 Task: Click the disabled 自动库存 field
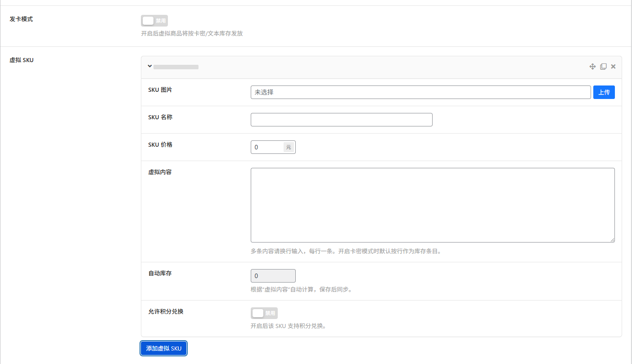[x=273, y=276]
